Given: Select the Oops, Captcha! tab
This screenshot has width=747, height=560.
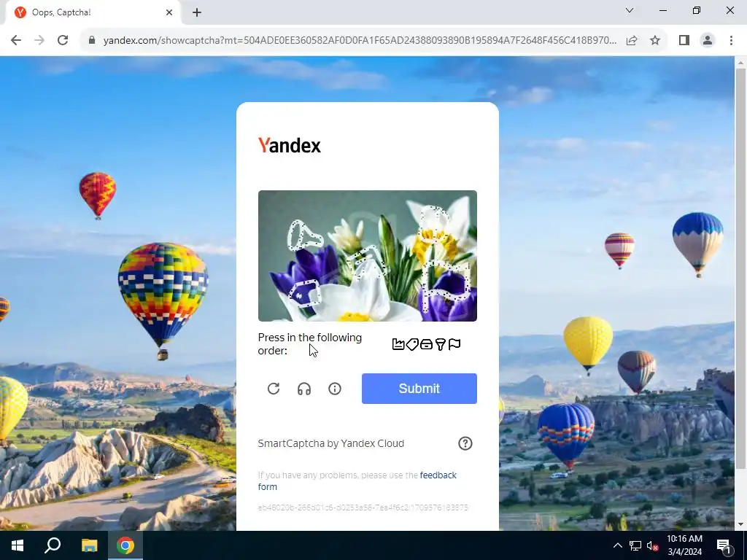Looking at the screenshot, I should (93, 12).
